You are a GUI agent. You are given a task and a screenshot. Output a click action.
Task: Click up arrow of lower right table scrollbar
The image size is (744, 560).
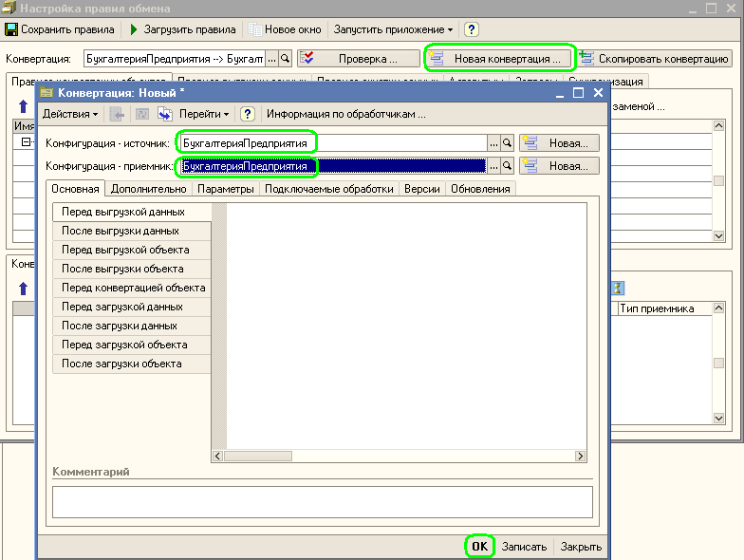718,308
